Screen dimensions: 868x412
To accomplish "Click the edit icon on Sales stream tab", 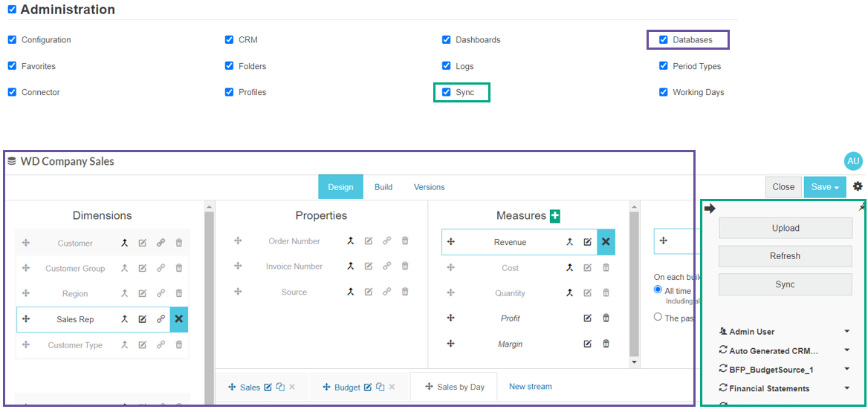I will tap(268, 388).
